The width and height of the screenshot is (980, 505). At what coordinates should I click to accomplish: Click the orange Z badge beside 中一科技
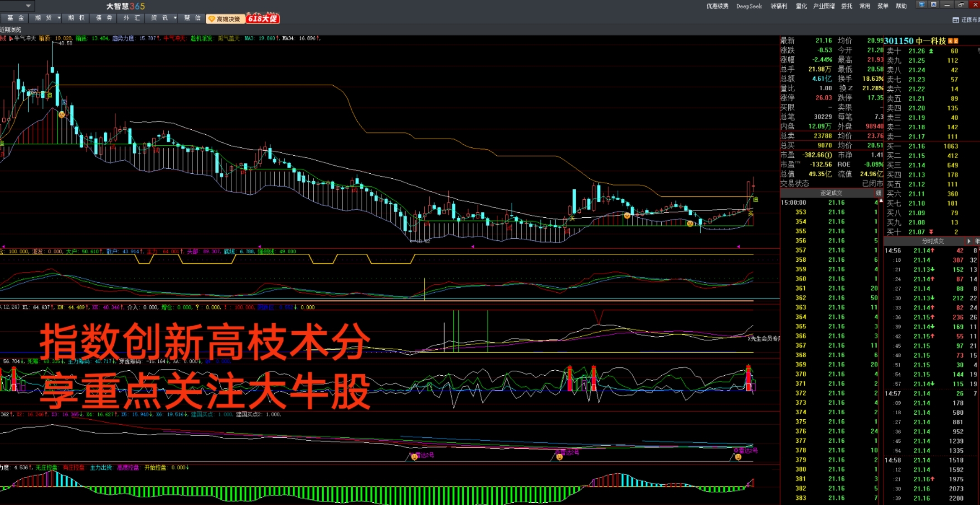tap(956, 41)
